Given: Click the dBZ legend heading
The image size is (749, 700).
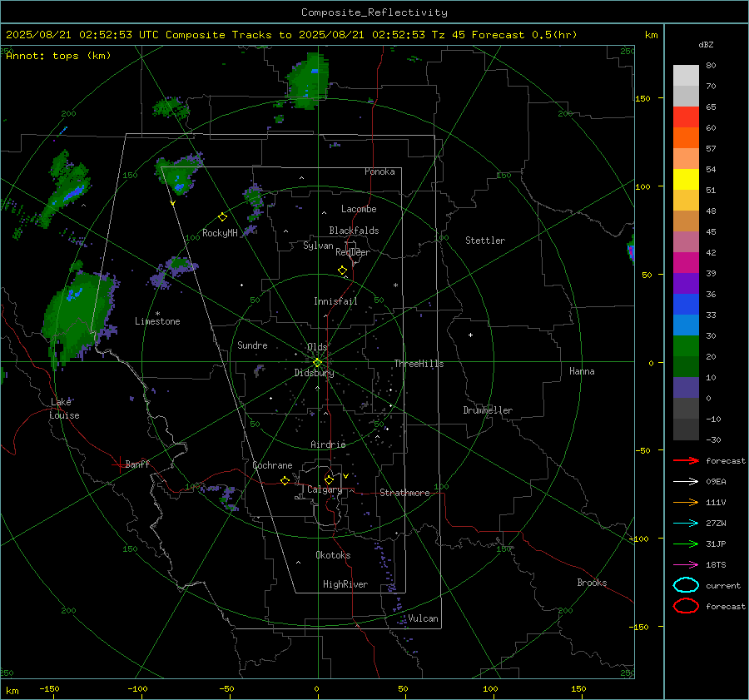Looking at the screenshot, I should [706, 44].
